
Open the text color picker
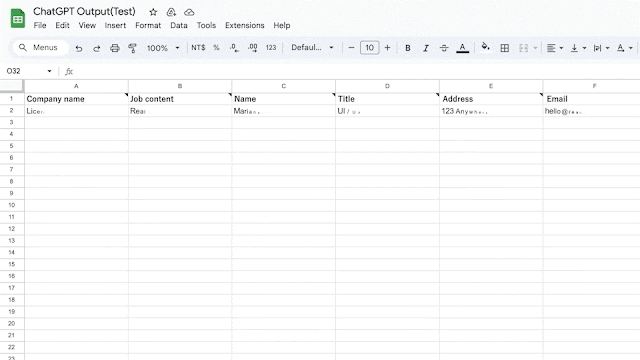point(462,48)
